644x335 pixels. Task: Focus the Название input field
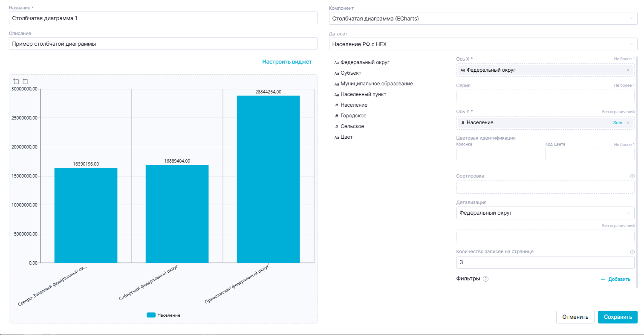(x=163, y=18)
